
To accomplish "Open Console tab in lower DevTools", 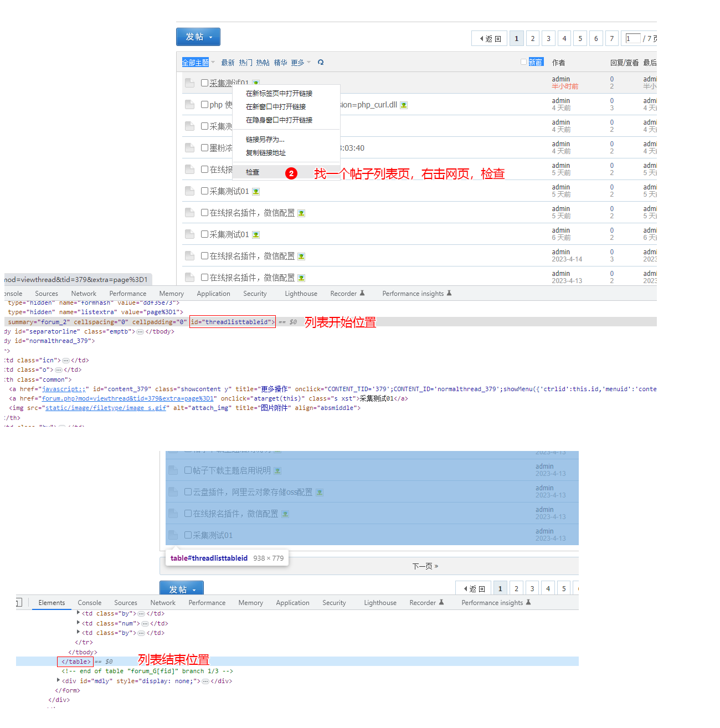I will [90, 603].
